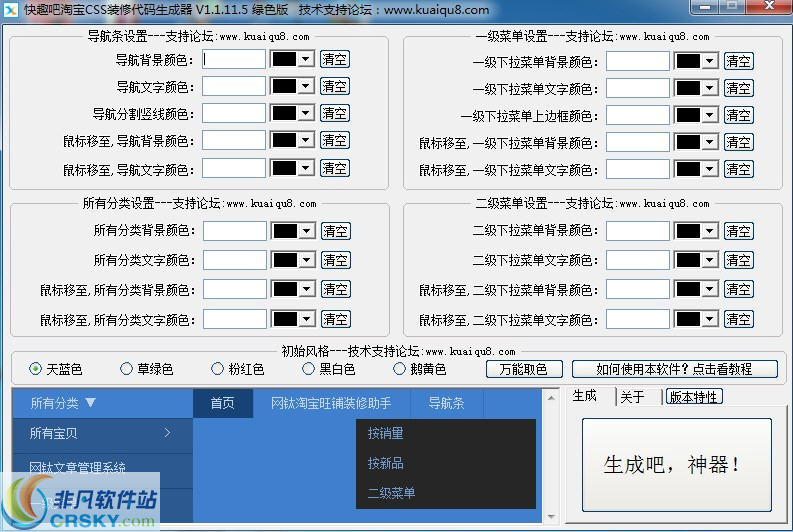Click the app icon in the title bar
793x532 pixels.
11,9
